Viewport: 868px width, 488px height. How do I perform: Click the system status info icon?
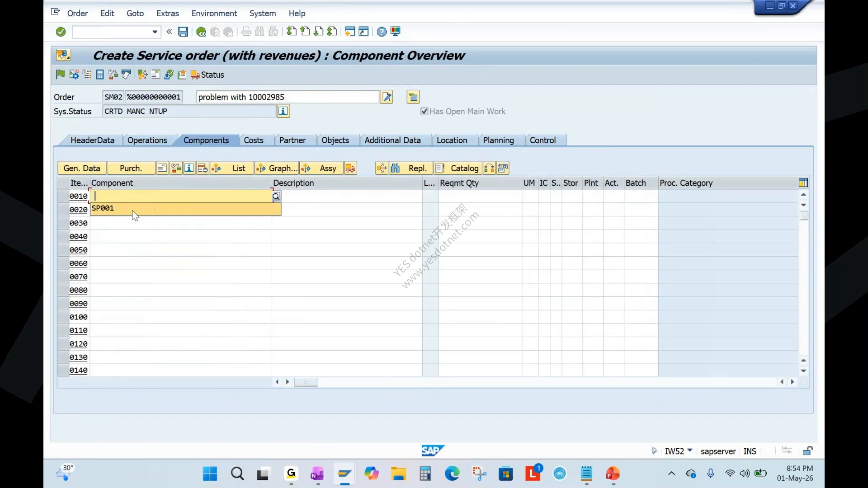click(x=283, y=111)
